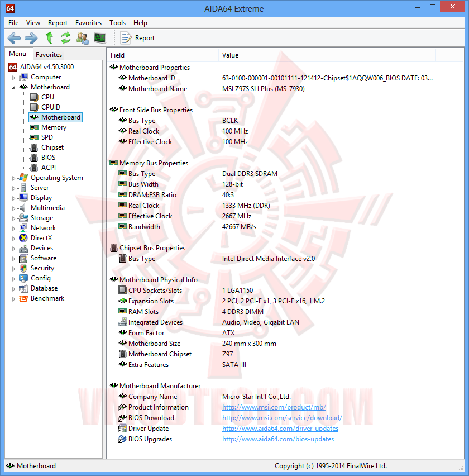Click the Forward arrow toolbar icon
The image size is (469, 476).
pos(31,38)
